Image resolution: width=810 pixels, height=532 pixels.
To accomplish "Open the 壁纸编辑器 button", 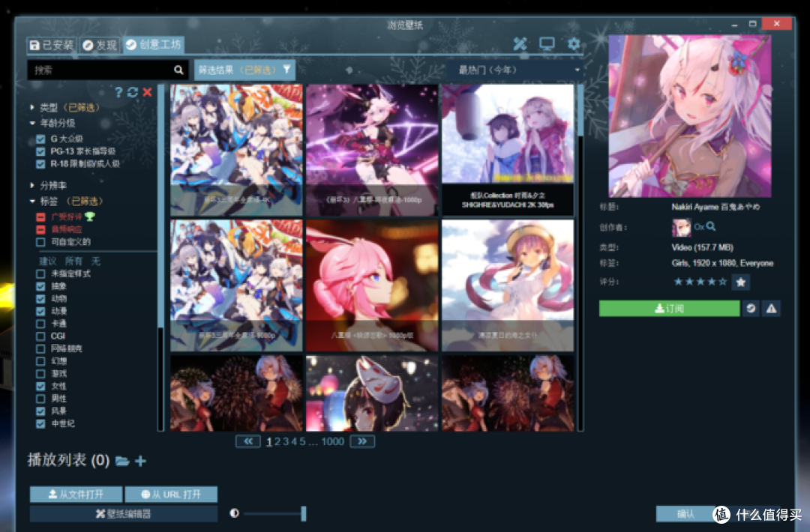I will point(124,513).
